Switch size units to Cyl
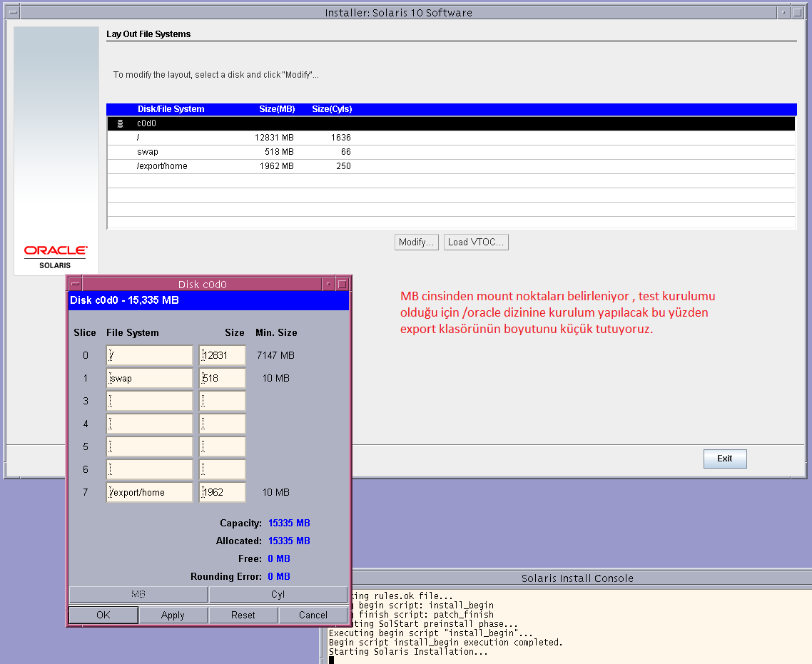 coord(278,595)
